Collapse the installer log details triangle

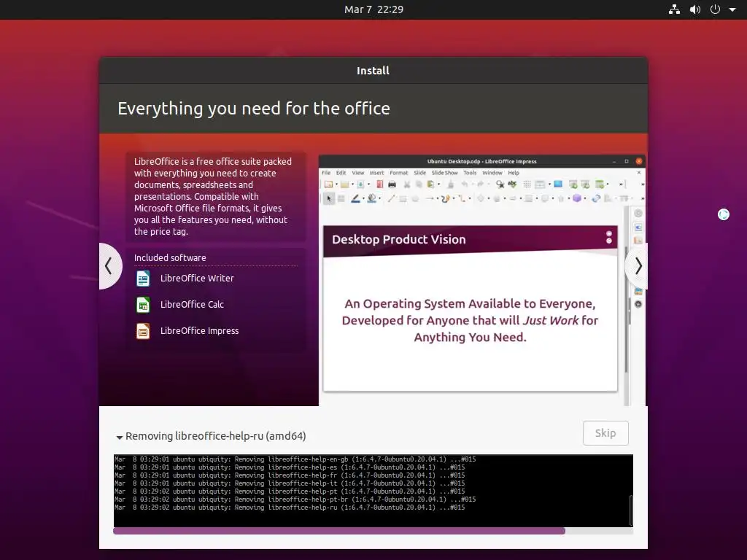tap(120, 437)
